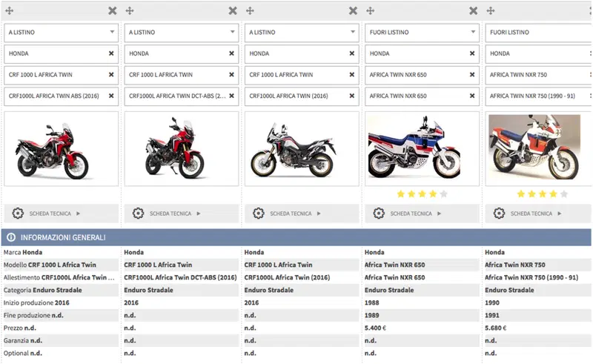Remove the second comparison column with its X
The width and height of the screenshot is (593, 364).
[233, 10]
